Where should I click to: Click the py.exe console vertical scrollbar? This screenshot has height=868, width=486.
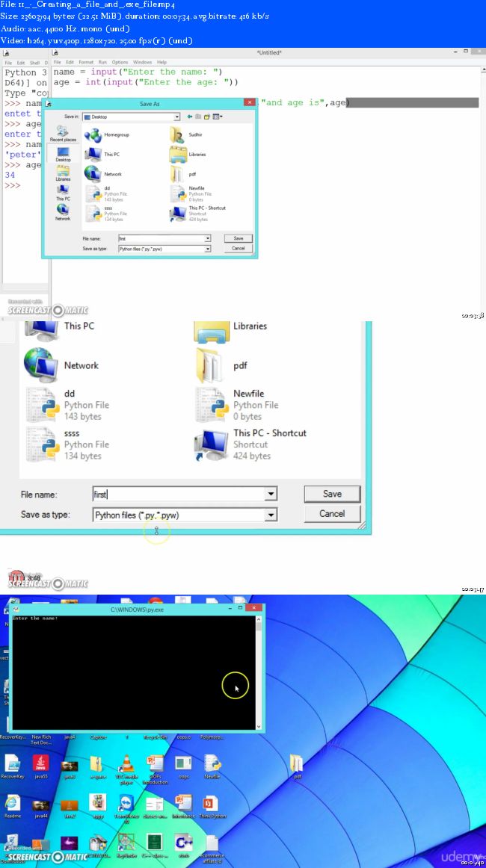tap(258, 672)
